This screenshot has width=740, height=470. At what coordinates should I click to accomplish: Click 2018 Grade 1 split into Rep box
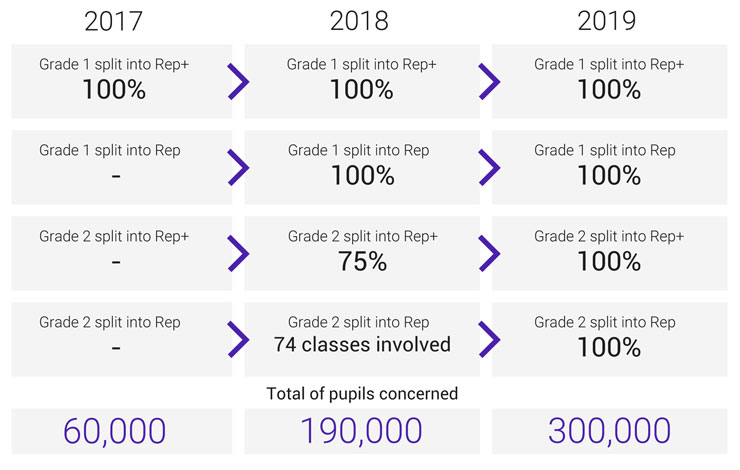362,168
